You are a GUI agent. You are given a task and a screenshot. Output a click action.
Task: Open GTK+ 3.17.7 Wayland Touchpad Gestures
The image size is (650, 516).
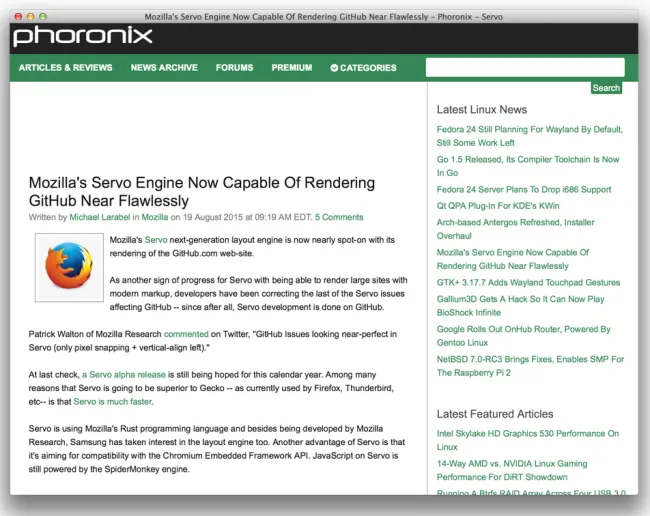pyautogui.click(x=528, y=283)
